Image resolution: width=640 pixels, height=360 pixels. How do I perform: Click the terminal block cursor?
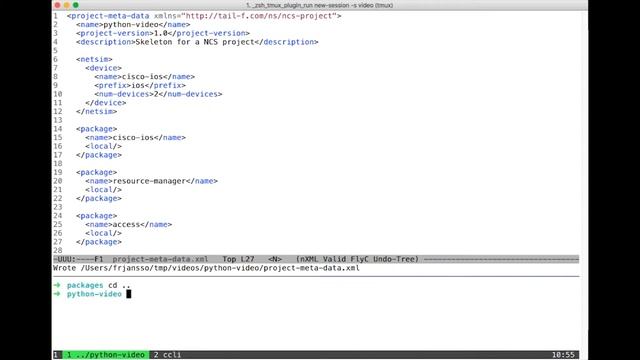pos(129,294)
